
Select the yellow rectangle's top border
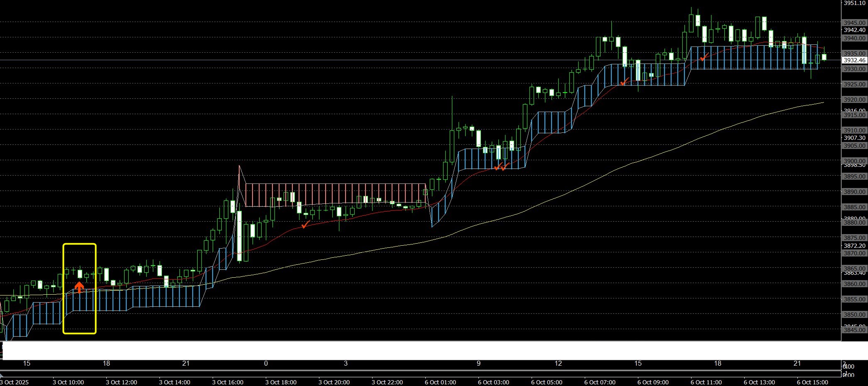click(x=79, y=244)
